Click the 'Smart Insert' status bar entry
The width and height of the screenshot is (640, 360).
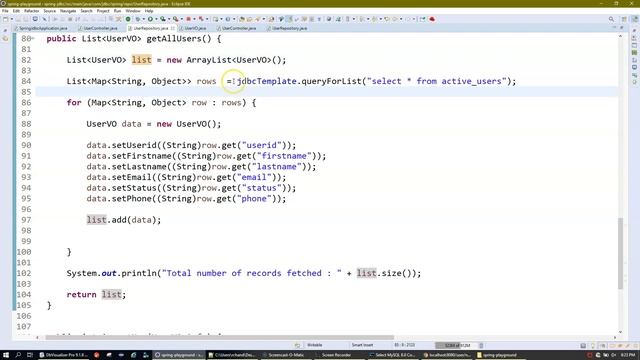362,345
